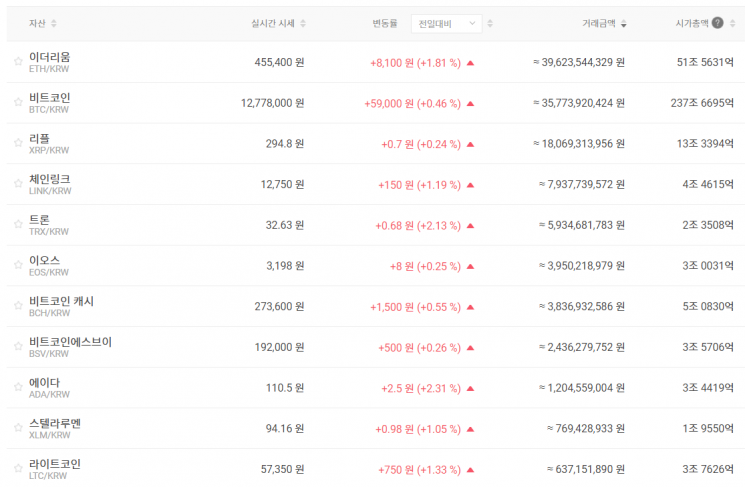The height and width of the screenshot is (487, 745).
Task: Sort by 시가총액 column arrows
Action: (733, 23)
